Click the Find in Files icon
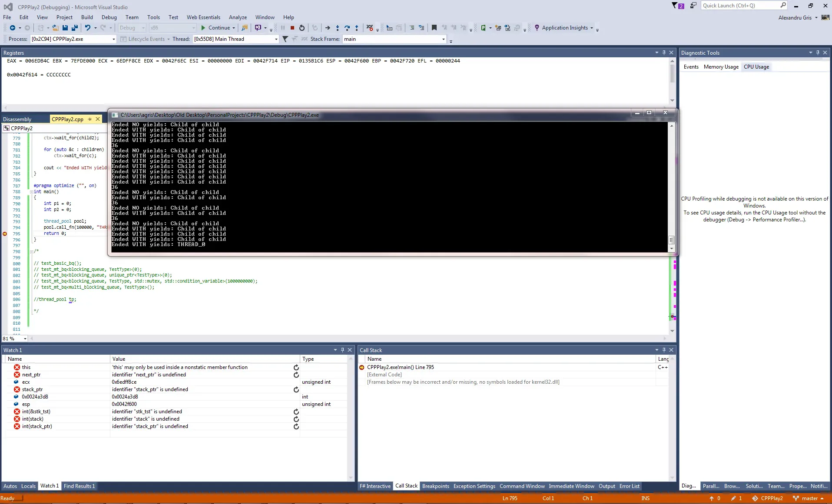Screen dimensions: 832x504 245,28
